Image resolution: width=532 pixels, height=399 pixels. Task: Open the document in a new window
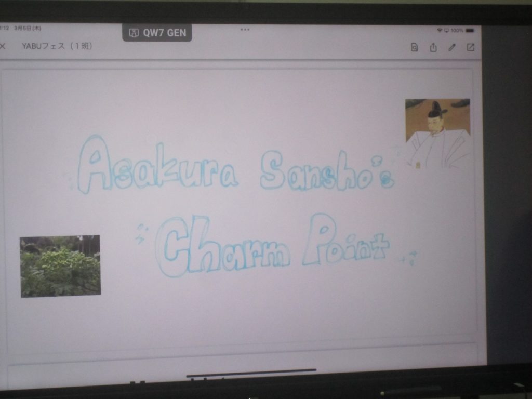[x=470, y=47]
